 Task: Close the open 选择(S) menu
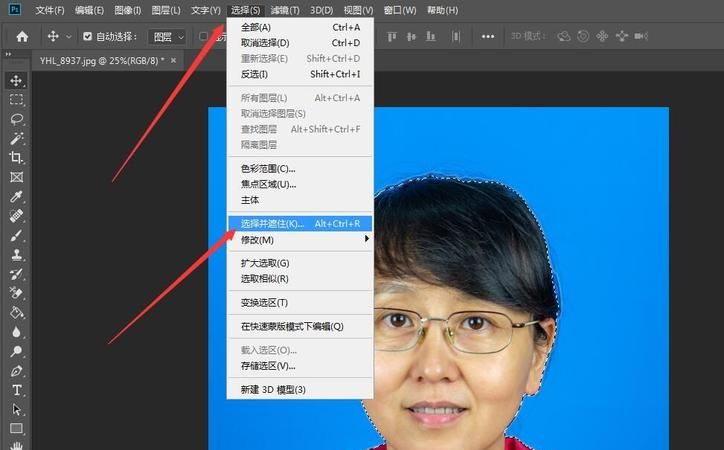pos(245,10)
